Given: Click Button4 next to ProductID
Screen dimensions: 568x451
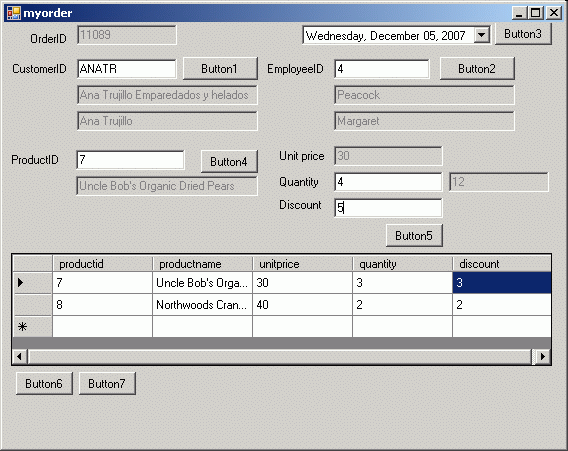Looking at the screenshot, I should pos(229,162).
